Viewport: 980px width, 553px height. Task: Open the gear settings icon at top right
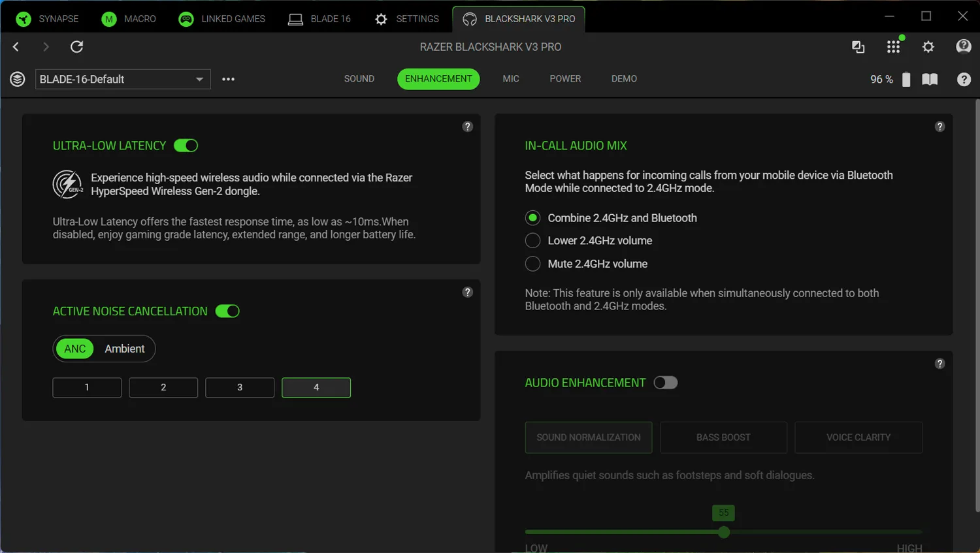click(928, 46)
